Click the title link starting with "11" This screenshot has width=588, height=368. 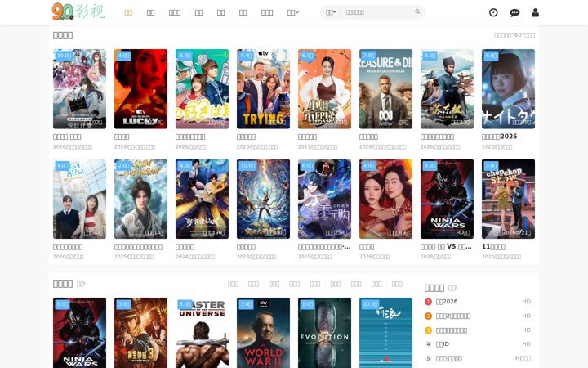[493, 247]
